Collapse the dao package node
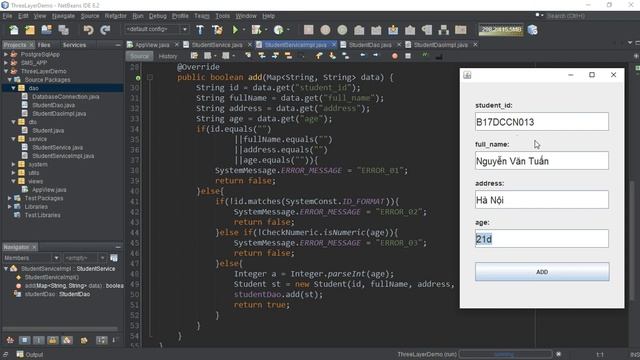 point(13,88)
